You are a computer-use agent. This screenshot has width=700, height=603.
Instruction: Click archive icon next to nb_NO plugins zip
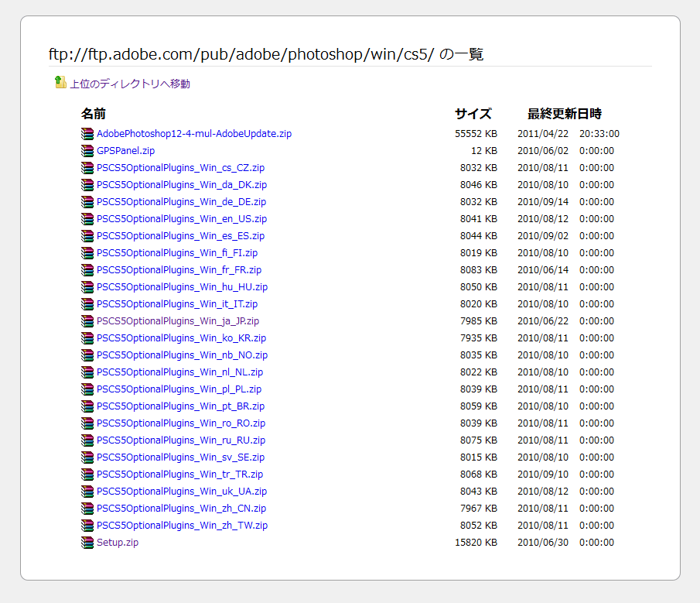pos(87,355)
